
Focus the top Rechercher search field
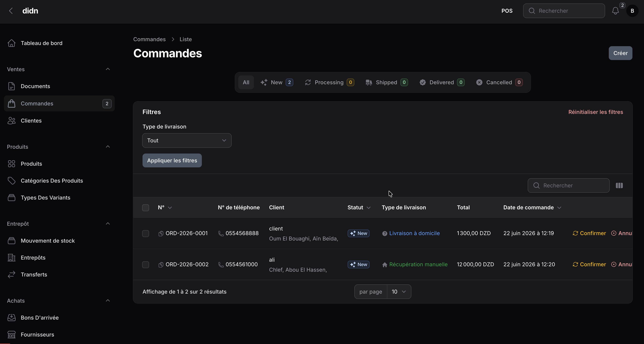(564, 11)
